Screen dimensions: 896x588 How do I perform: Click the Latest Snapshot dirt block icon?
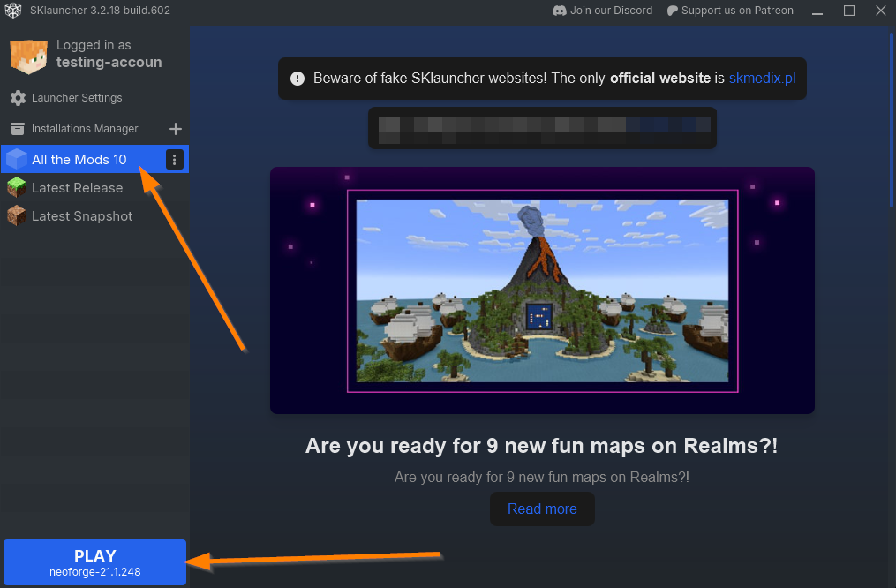[17, 216]
